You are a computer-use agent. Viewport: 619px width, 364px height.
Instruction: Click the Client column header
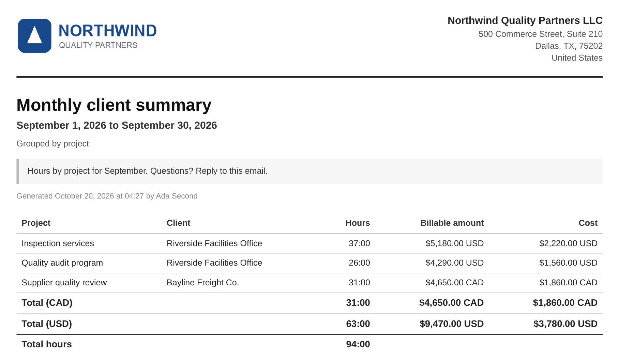click(x=179, y=223)
